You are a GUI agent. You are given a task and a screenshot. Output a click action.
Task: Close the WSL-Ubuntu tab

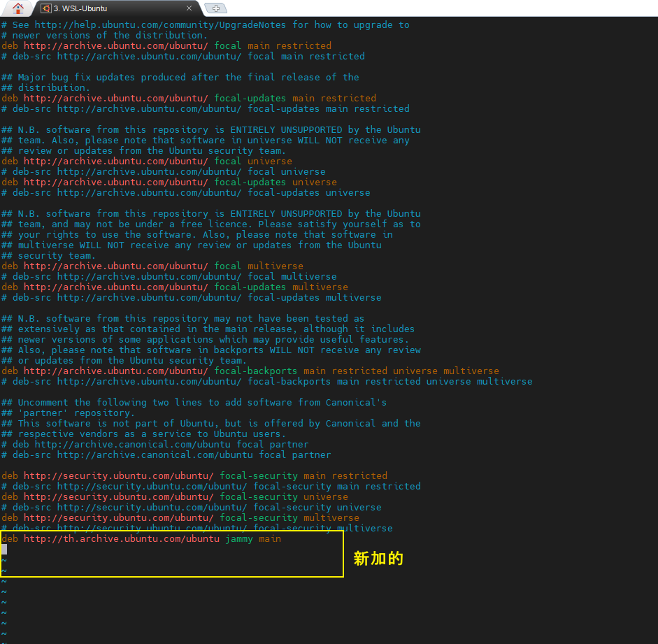click(189, 8)
